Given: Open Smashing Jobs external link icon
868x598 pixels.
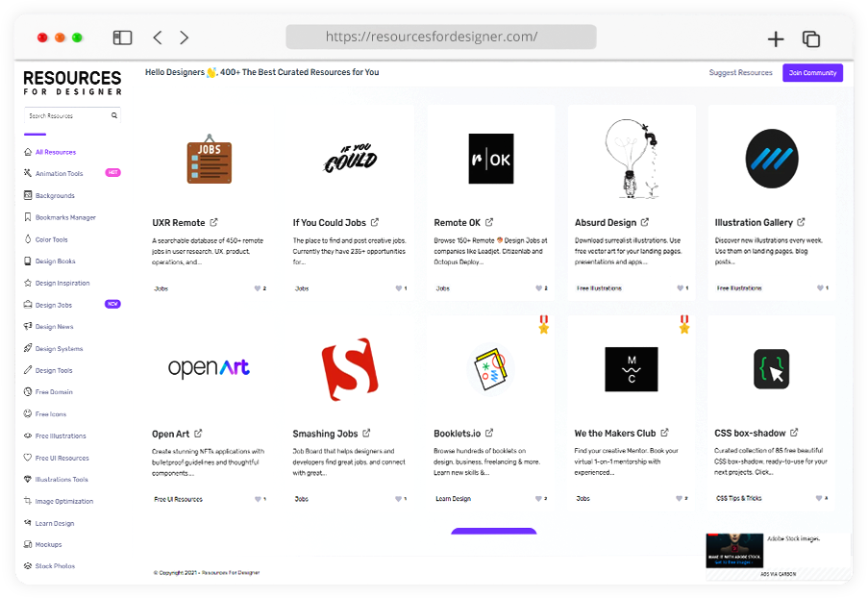Looking at the screenshot, I should click(x=366, y=433).
